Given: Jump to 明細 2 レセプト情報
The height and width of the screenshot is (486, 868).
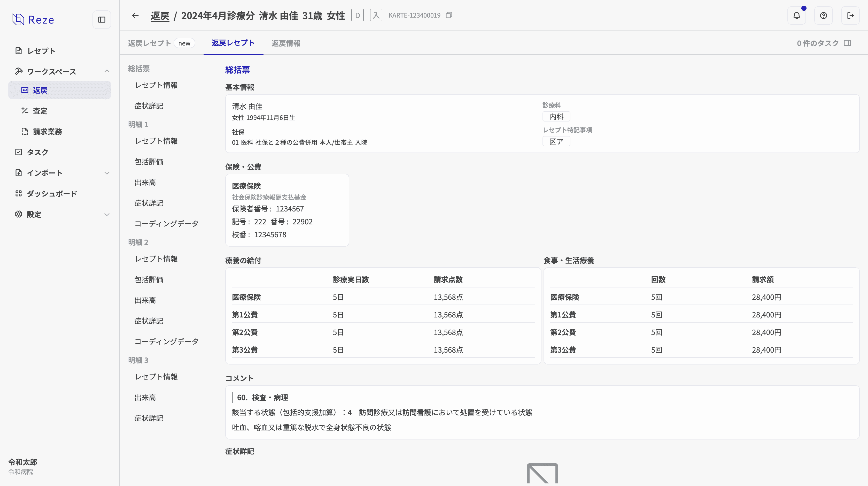Looking at the screenshot, I should [156, 259].
